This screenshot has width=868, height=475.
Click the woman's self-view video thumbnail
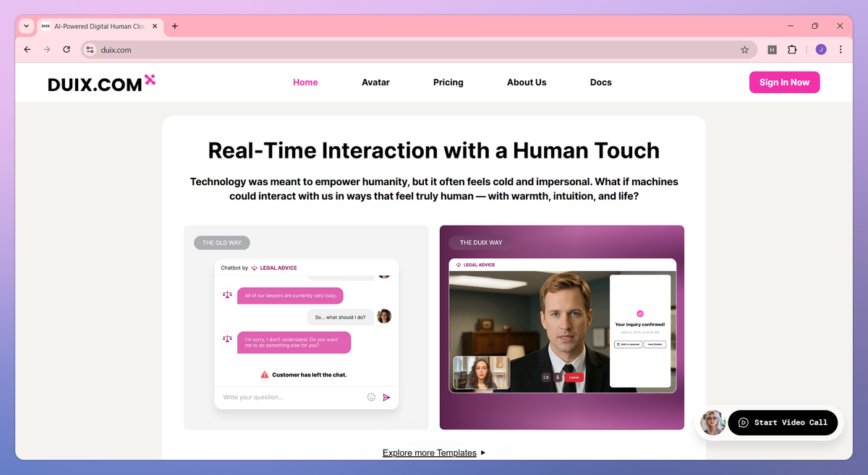[481, 373]
